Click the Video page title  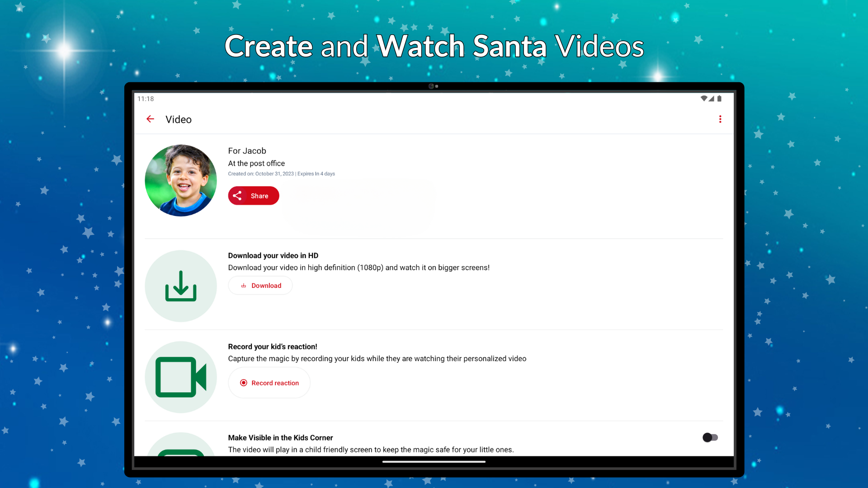(178, 119)
